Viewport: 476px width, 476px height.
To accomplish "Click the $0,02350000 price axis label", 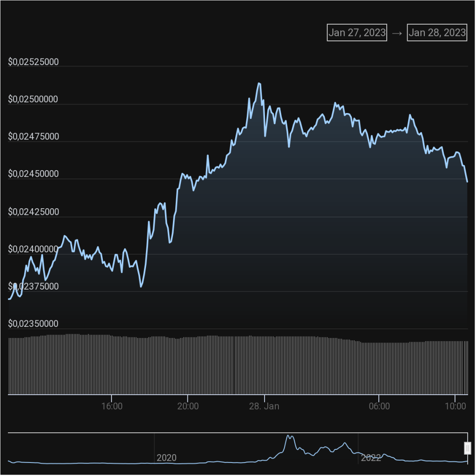I will click(x=33, y=324).
